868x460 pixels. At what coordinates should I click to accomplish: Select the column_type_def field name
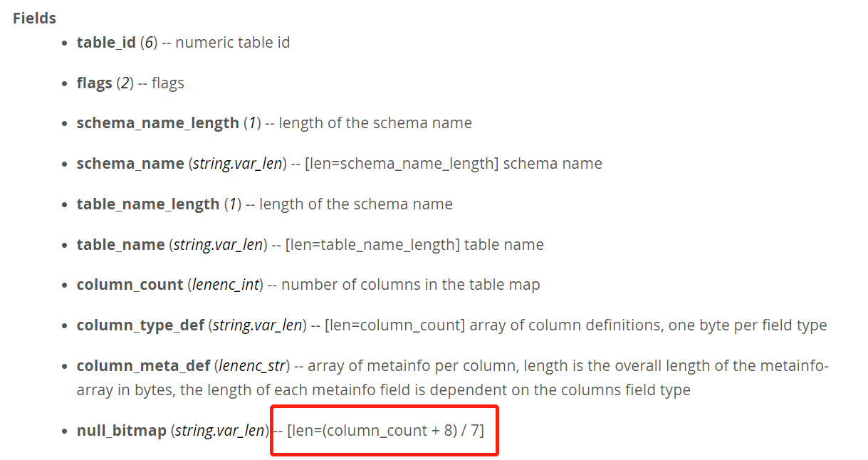(x=140, y=325)
